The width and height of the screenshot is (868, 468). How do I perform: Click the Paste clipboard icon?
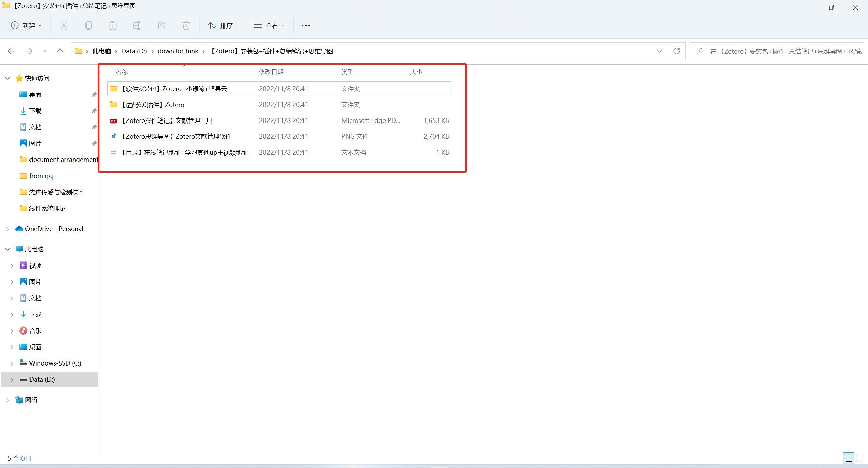(x=113, y=25)
